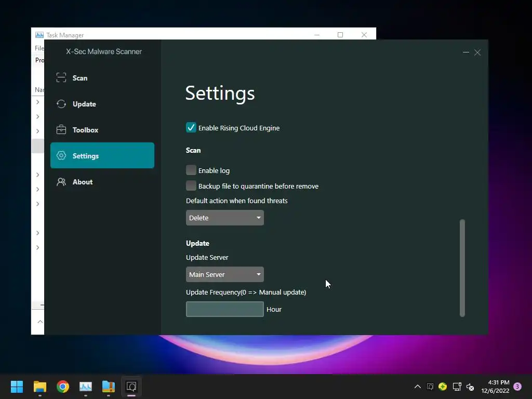The image size is (532, 399).
Task: Click the Task Manager title bar icon
Action: click(x=39, y=35)
